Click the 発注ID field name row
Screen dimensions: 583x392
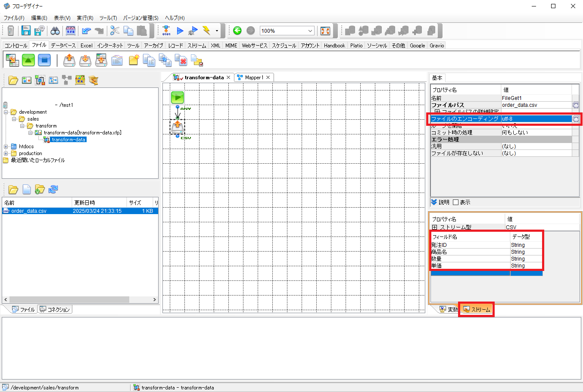click(470, 245)
